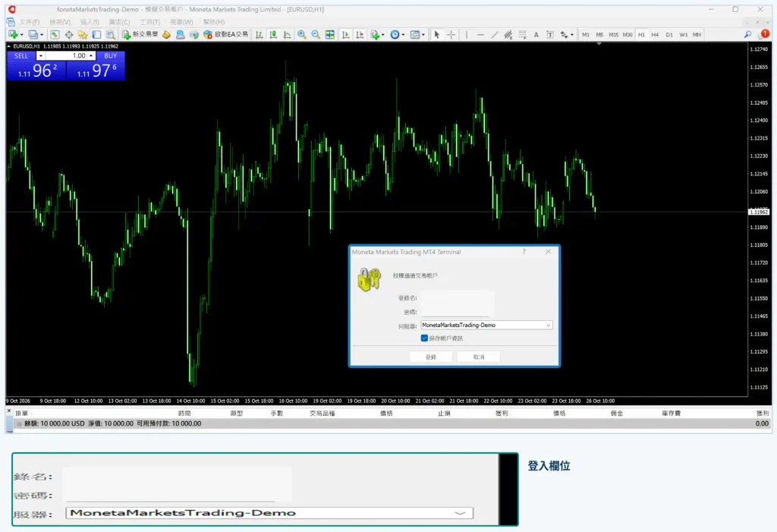777x532 pixels.
Task: Select the Text Label 'T' tool
Action: pyautogui.click(x=549, y=35)
